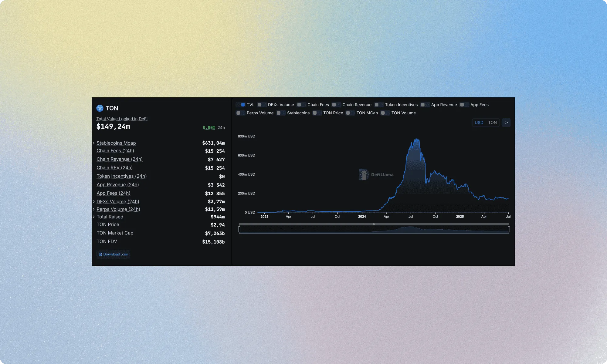Image resolution: width=607 pixels, height=364 pixels.
Task: Click the TON Market Cap label
Action: tap(115, 233)
